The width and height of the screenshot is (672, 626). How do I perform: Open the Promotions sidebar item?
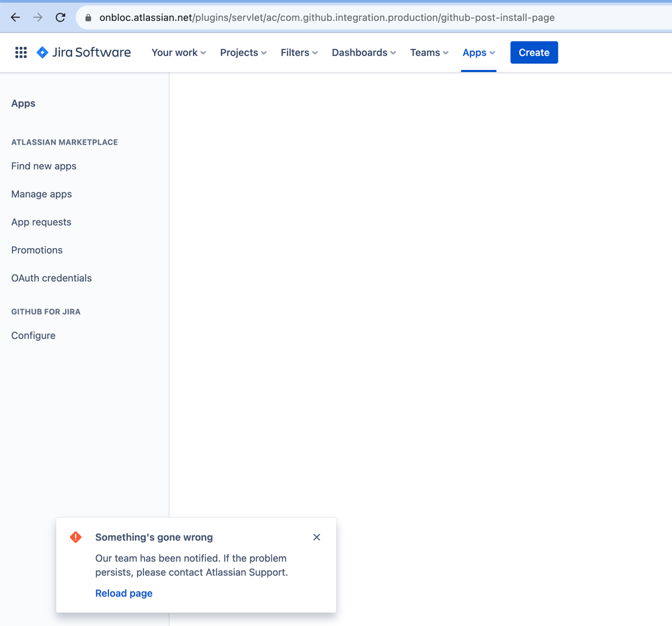point(37,250)
